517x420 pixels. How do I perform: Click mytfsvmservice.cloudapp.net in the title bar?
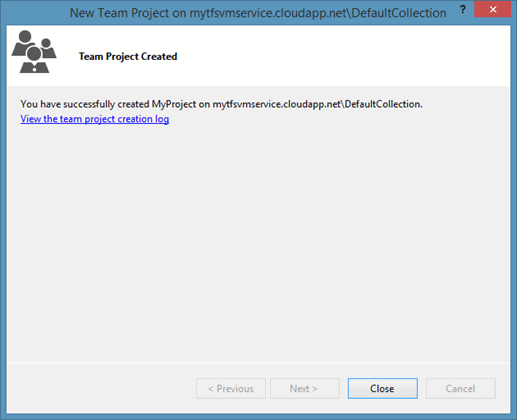click(269, 13)
